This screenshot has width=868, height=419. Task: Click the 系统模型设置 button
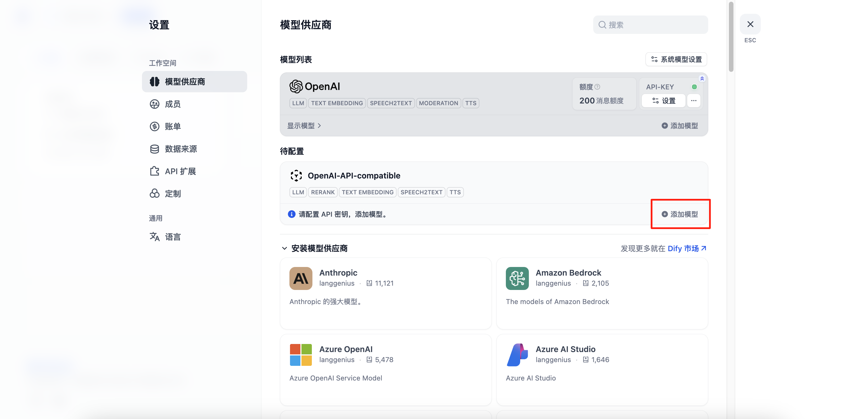tap(676, 59)
